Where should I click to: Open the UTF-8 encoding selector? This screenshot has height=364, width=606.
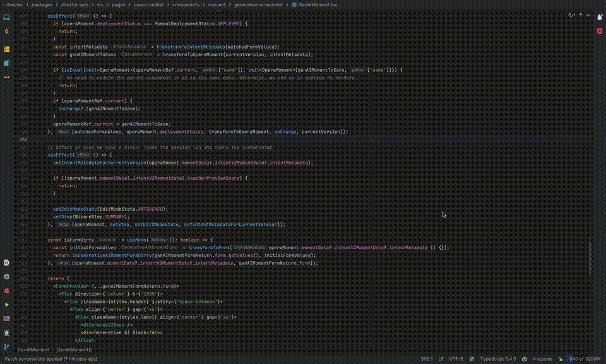click(456, 359)
